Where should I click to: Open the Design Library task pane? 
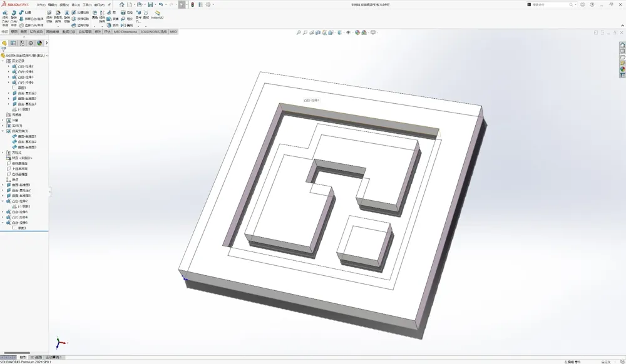pos(622,51)
